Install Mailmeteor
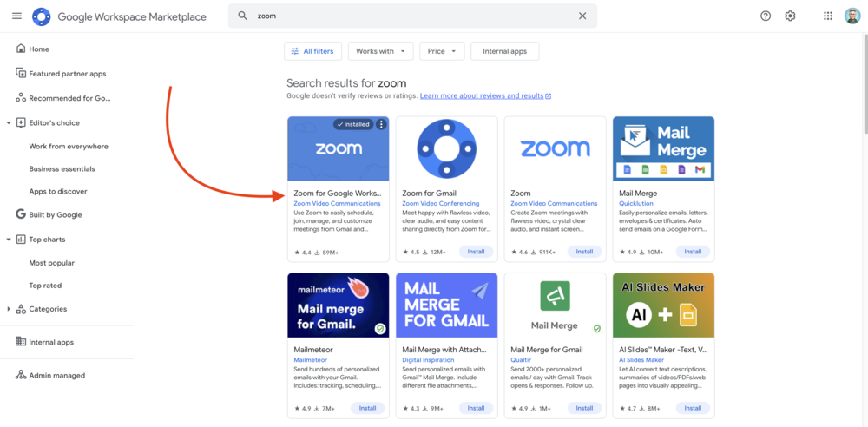 coord(367,408)
